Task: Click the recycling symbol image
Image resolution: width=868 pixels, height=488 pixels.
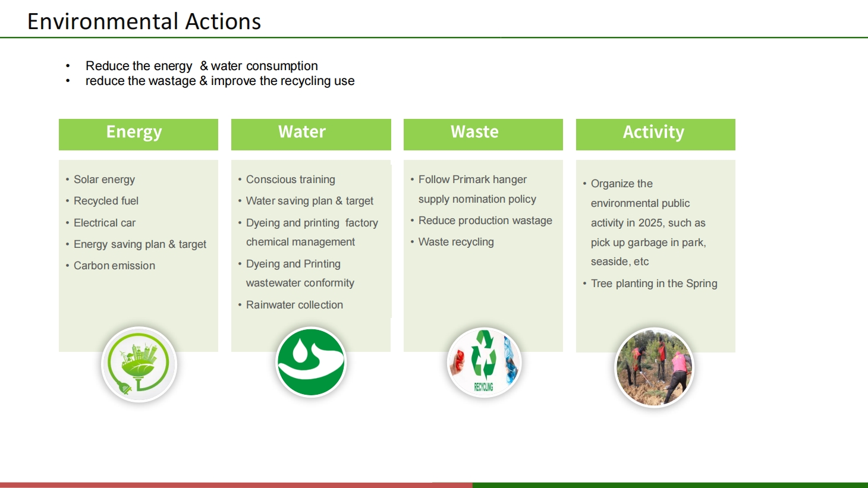Action: (x=484, y=363)
